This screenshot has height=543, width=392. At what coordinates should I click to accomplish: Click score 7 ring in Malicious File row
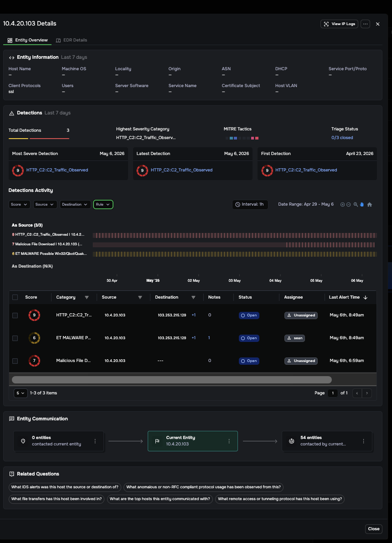pyautogui.click(x=34, y=361)
